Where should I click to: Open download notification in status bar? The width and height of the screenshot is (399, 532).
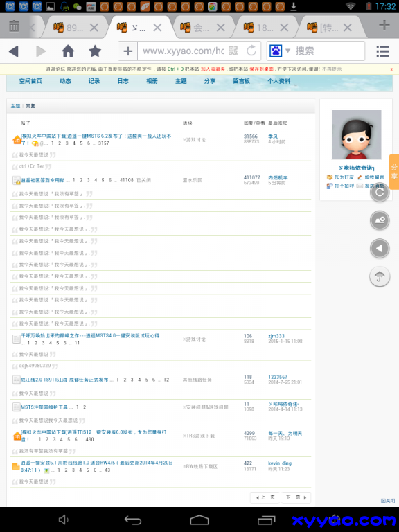[294, 6]
